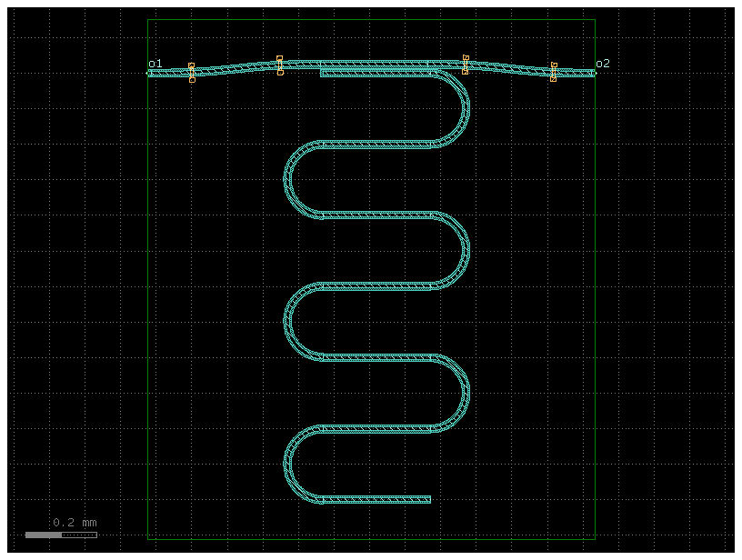Select the left S-bend between the orange markers

click(235, 68)
